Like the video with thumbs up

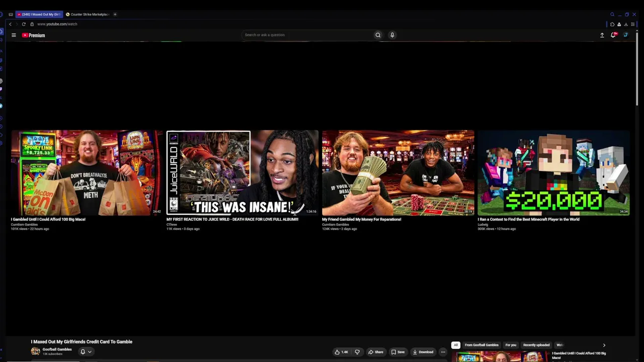pos(341,352)
